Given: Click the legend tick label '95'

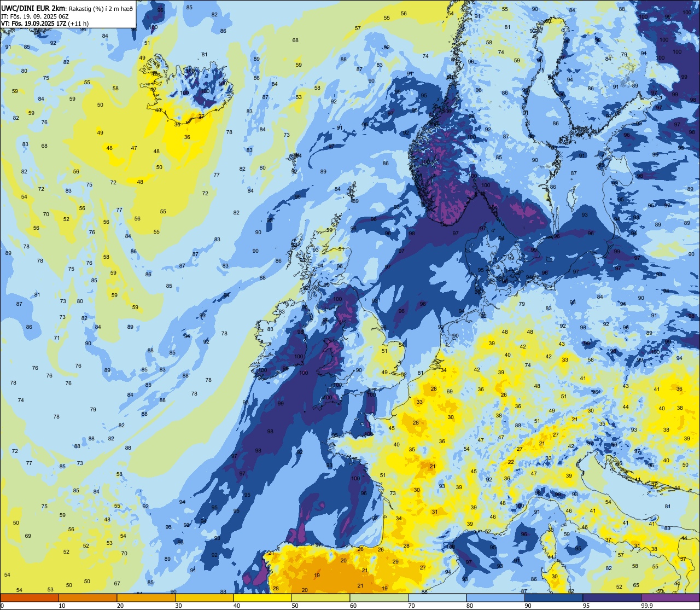Looking at the screenshot, I should (x=586, y=606).
